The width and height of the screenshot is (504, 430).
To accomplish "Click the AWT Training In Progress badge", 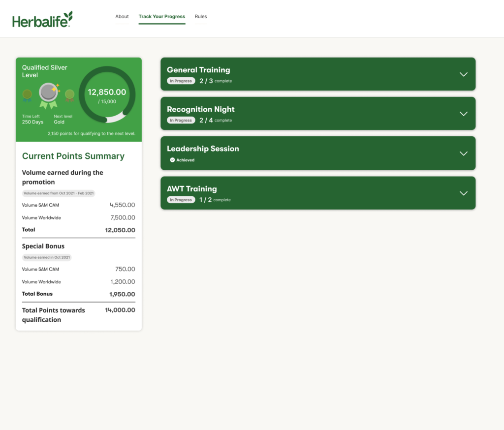I will (x=181, y=200).
